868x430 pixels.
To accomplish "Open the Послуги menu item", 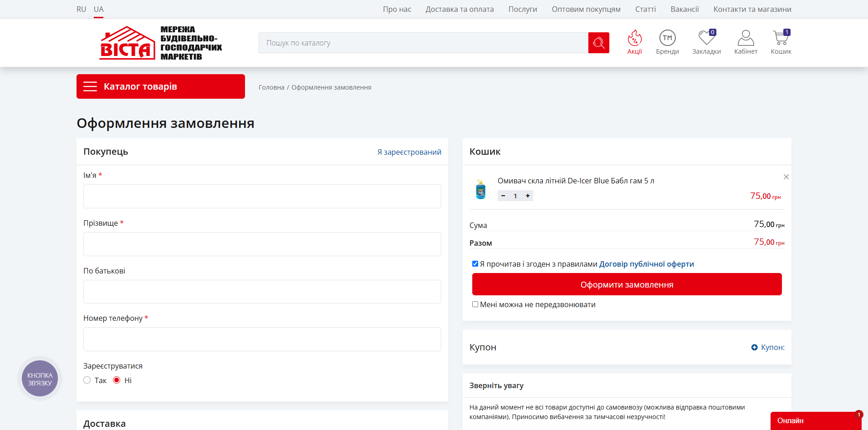I will [x=523, y=9].
